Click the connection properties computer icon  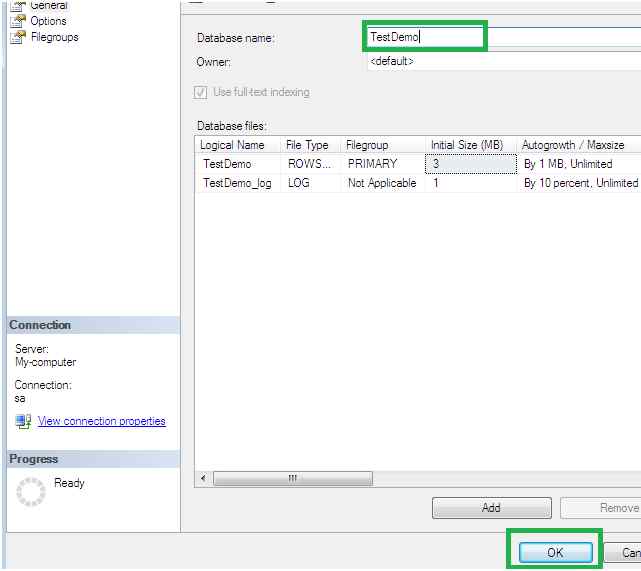coord(23,421)
